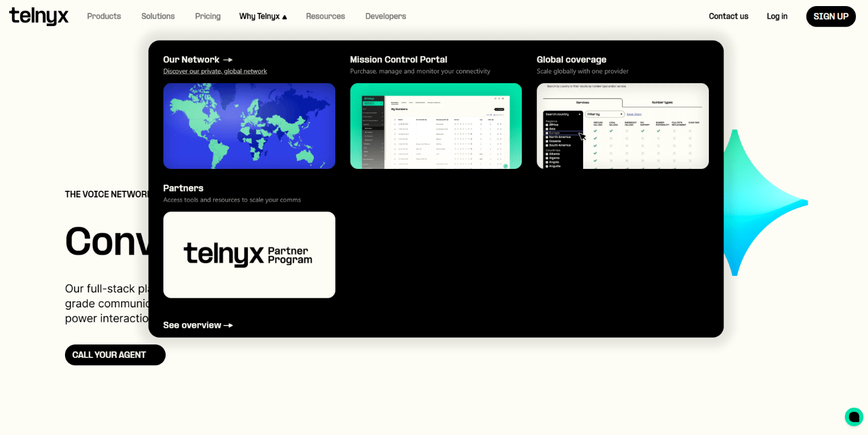The image size is (868, 435).
Task: Expand the Resources menu
Action: pyautogui.click(x=325, y=16)
